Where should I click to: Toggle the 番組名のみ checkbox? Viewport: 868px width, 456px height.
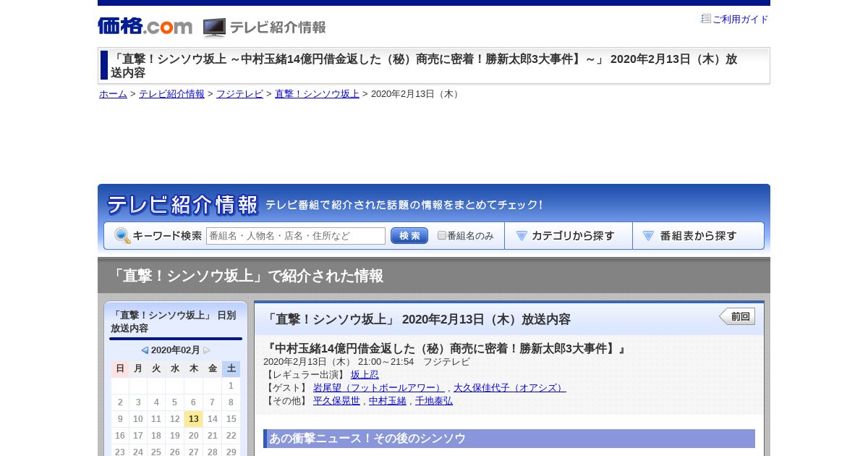click(x=442, y=236)
